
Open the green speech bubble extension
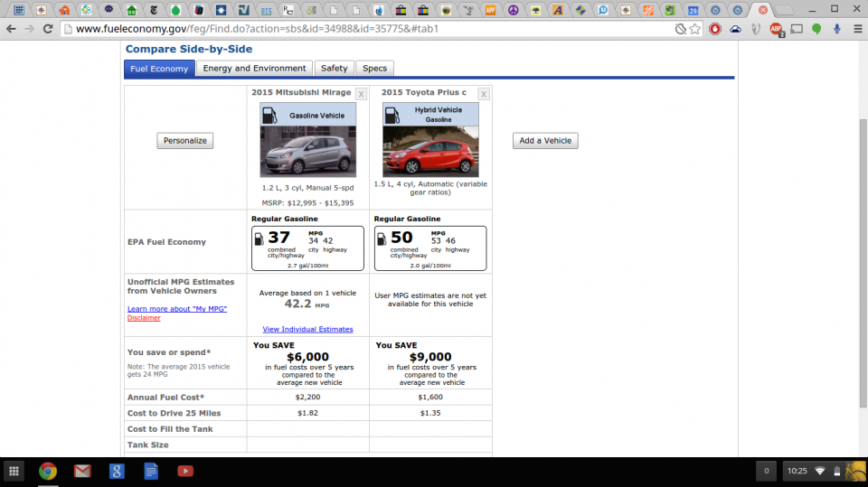[x=816, y=29]
